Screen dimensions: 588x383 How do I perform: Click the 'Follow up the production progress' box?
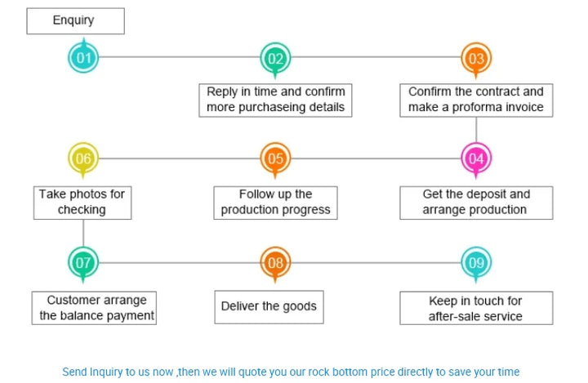click(x=276, y=202)
